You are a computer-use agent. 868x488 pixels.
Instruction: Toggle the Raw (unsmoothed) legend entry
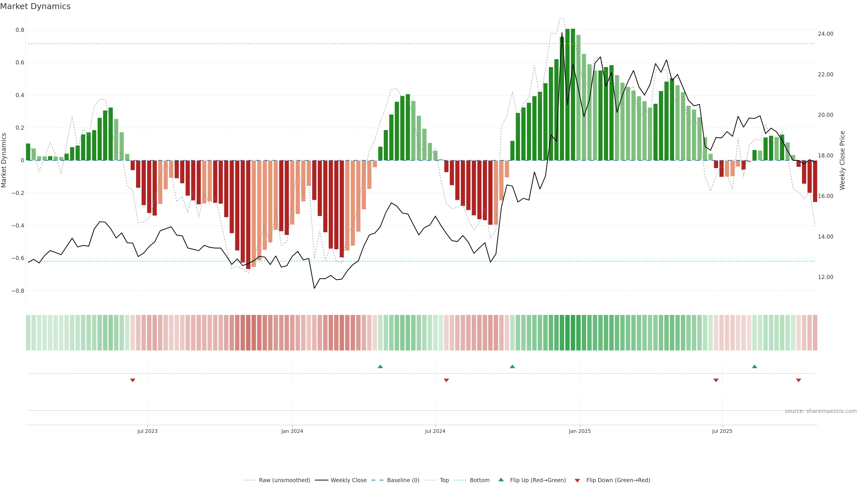click(284, 480)
